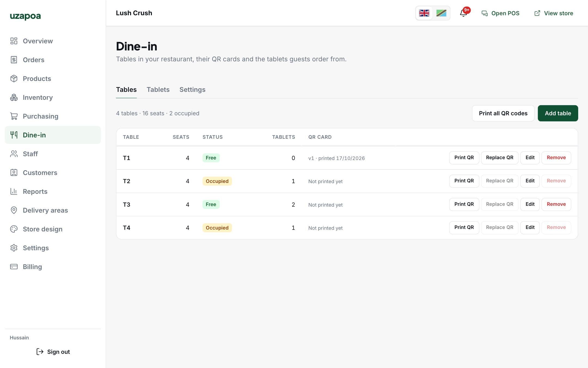Click the Settings gear icon in sidebar

tap(14, 248)
